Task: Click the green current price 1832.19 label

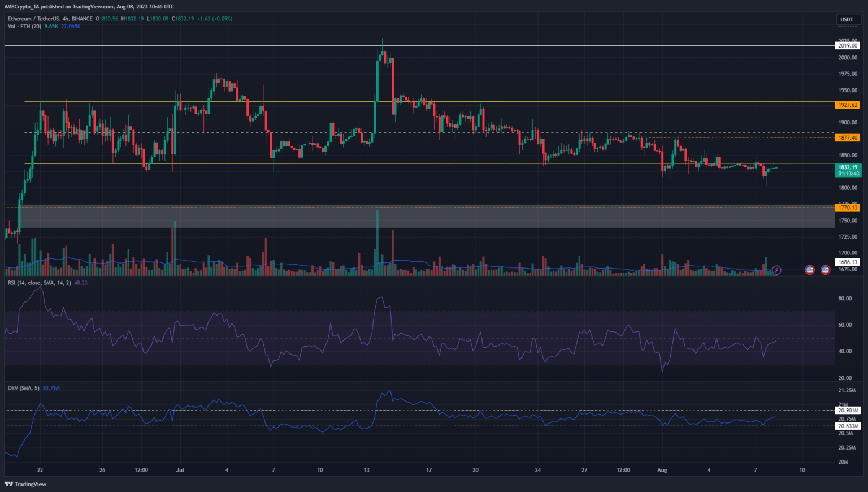Action: (x=847, y=167)
